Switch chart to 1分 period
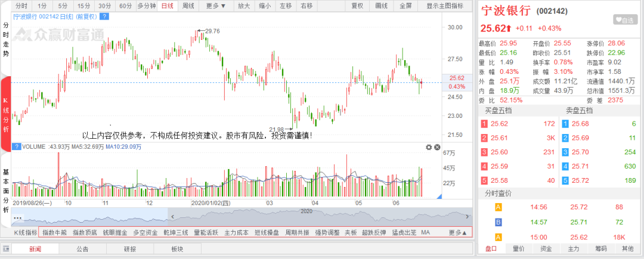Viewport: 644px width, 259px height. pyautogui.click(x=42, y=6)
